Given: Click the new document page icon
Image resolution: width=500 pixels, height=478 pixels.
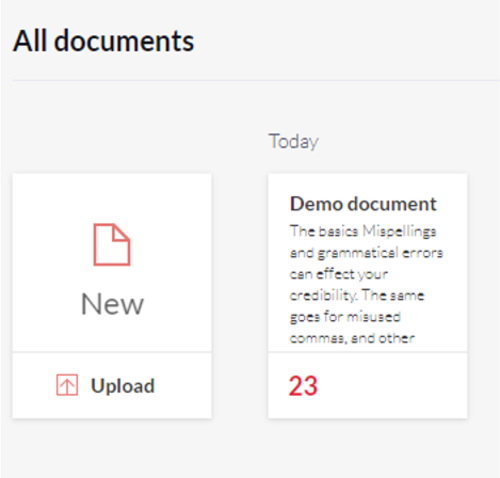Looking at the screenshot, I should point(112,245).
